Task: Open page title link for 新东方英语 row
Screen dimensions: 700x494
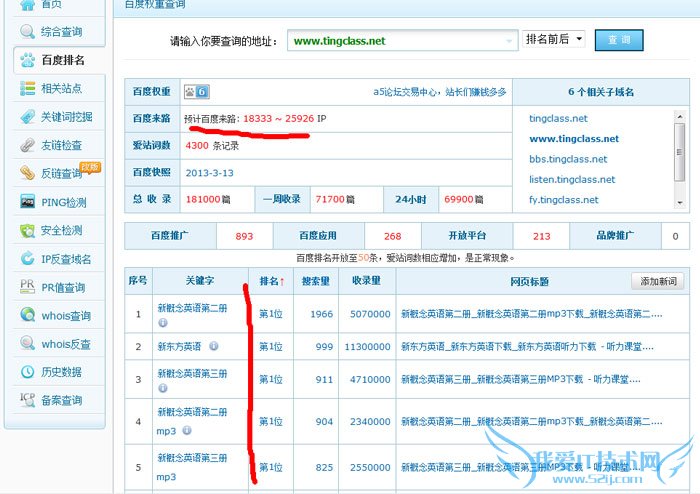Action: point(527,346)
